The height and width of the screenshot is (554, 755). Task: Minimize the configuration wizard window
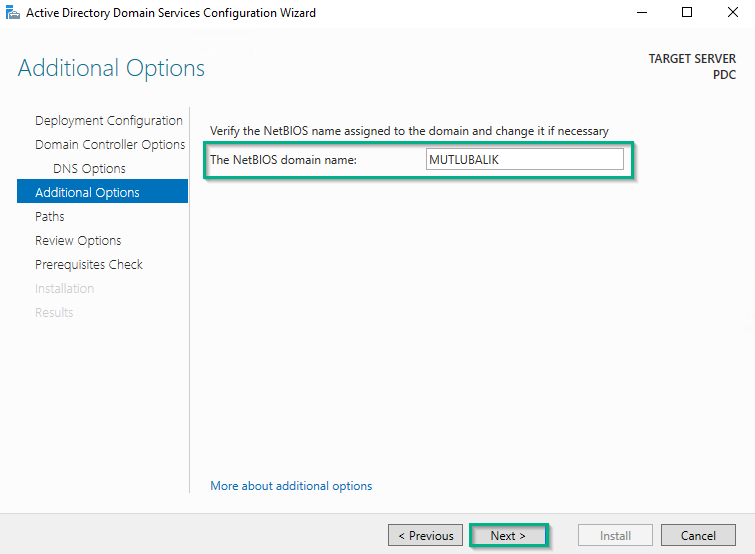[641, 13]
